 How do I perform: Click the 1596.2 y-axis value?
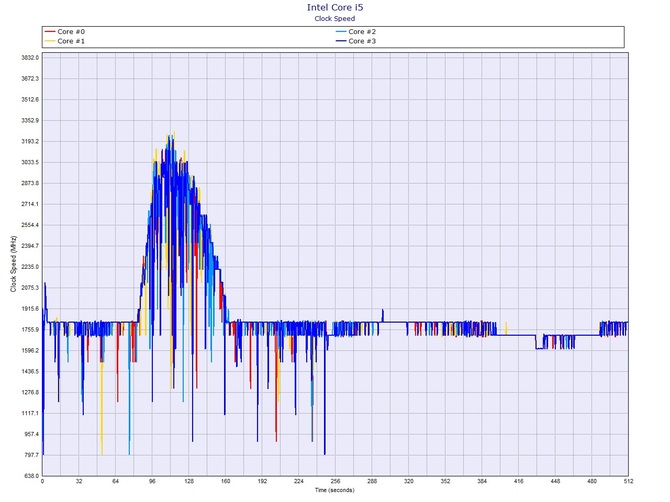coord(30,351)
